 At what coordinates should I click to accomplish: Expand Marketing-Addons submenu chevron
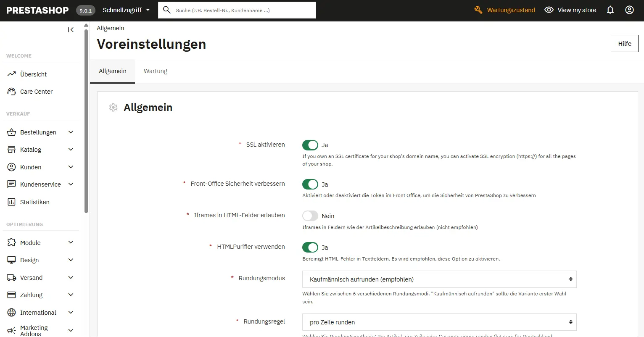(x=71, y=330)
